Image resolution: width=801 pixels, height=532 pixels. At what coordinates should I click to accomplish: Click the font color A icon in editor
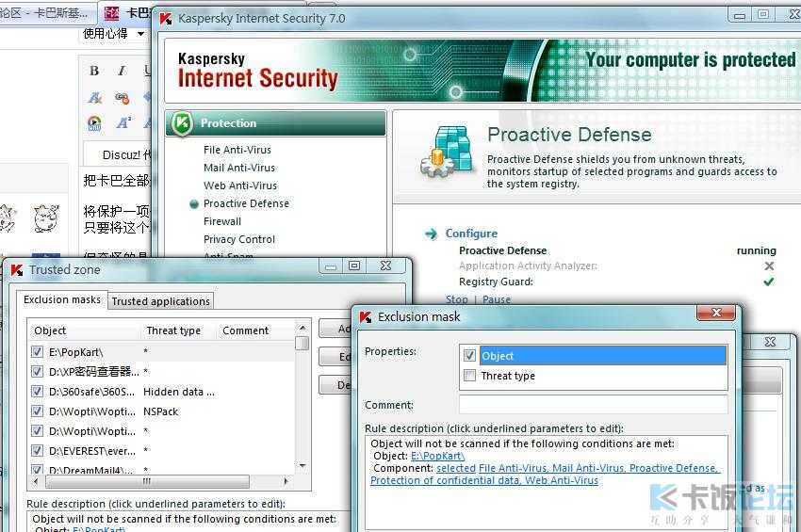pyautogui.click(x=95, y=97)
